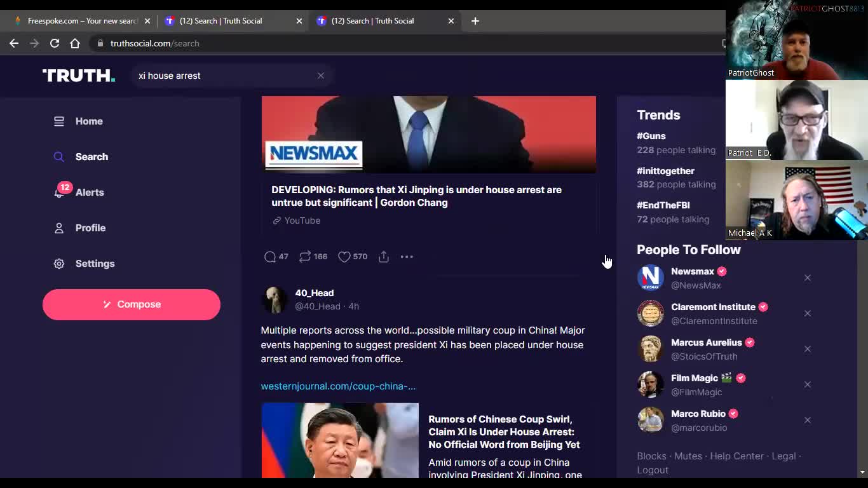Click the Marcus Aurelius avatar

pos(651,349)
